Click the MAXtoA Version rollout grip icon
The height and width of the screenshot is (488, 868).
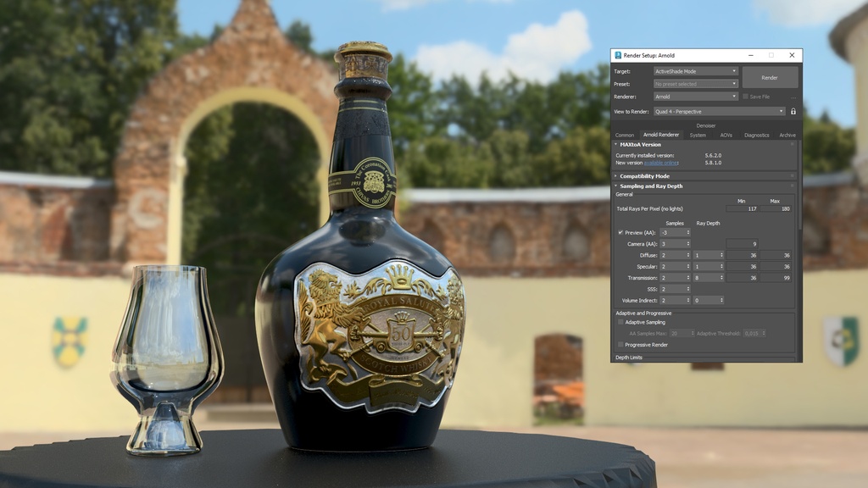792,145
